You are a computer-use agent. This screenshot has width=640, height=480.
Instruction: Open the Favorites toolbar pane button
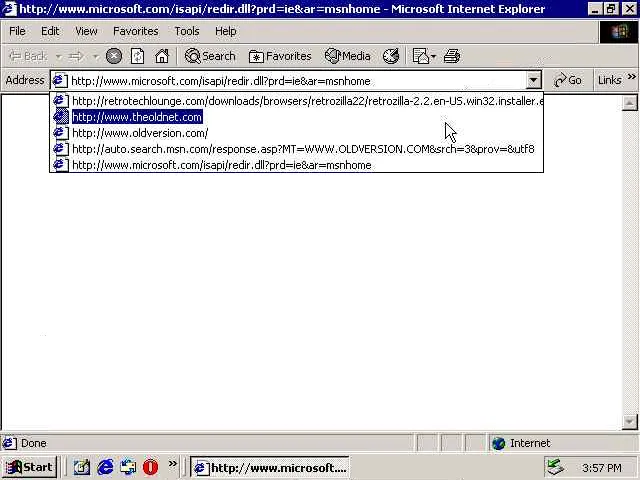280,56
